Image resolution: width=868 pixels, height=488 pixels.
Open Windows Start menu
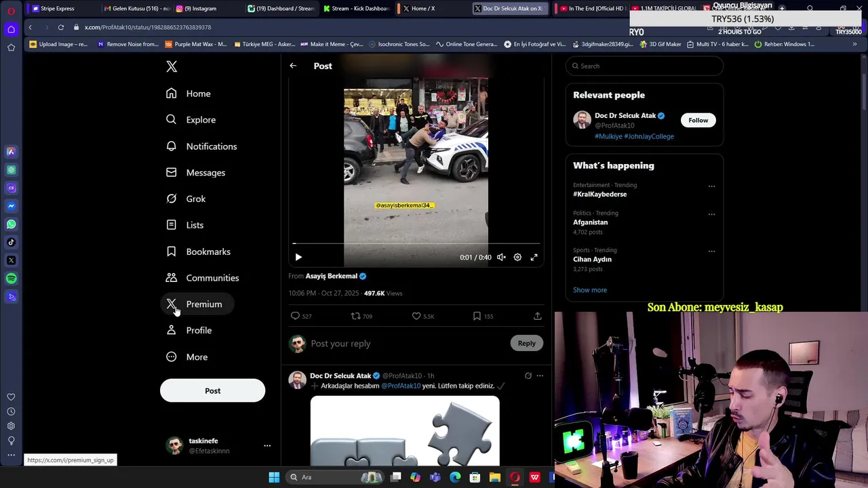pyautogui.click(x=274, y=477)
